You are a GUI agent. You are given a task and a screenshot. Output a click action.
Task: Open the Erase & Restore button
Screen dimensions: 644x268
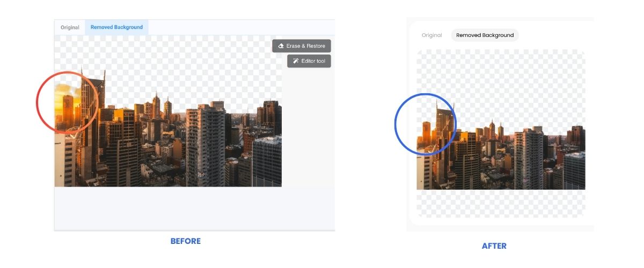(x=302, y=46)
